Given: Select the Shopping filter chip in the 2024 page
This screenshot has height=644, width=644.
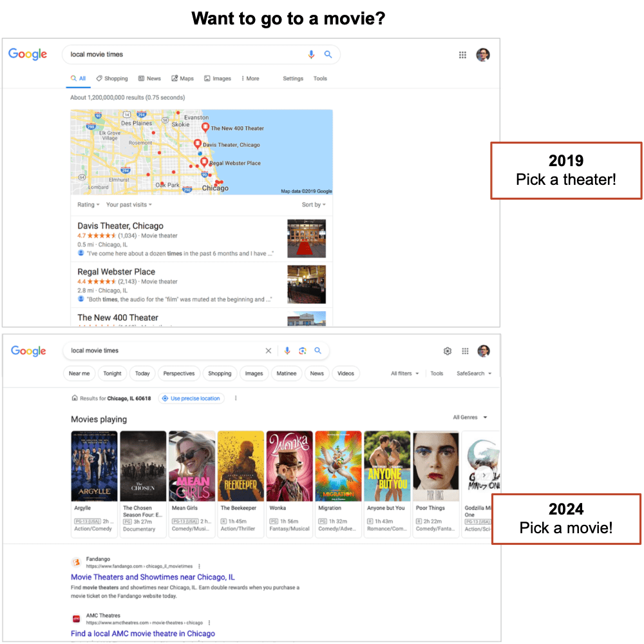Looking at the screenshot, I should pos(220,374).
